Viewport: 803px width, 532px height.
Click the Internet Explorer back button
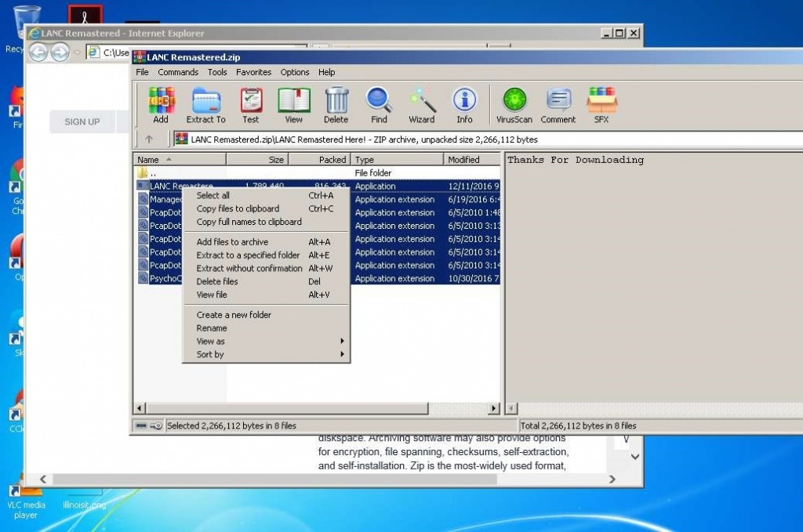click(38, 52)
